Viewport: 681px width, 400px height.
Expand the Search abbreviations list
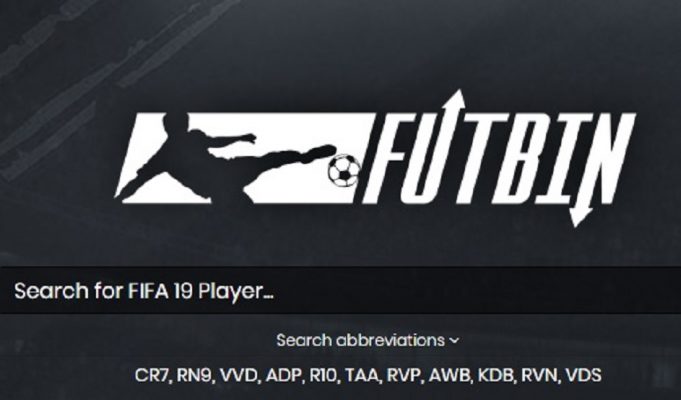pyautogui.click(x=367, y=340)
